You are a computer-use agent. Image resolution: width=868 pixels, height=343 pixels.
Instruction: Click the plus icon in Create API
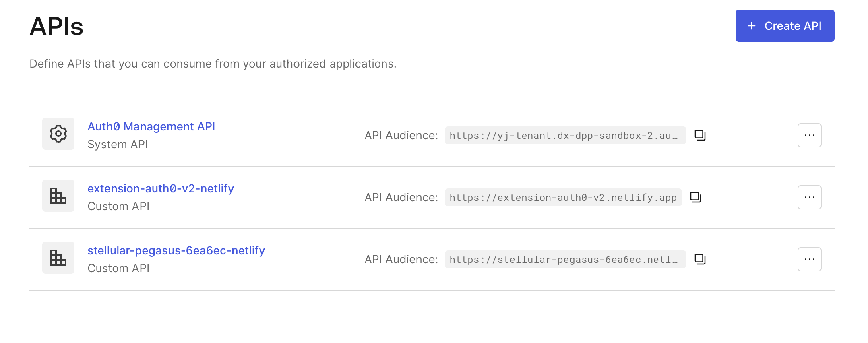click(751, 26)
